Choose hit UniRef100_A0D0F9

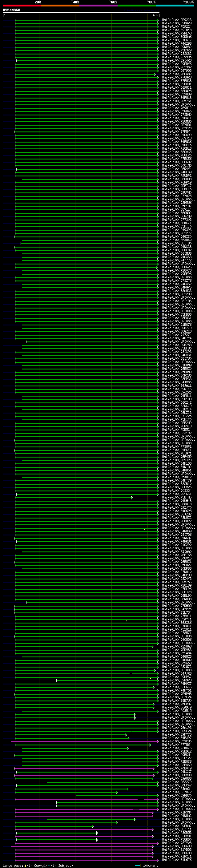point(177,769)
